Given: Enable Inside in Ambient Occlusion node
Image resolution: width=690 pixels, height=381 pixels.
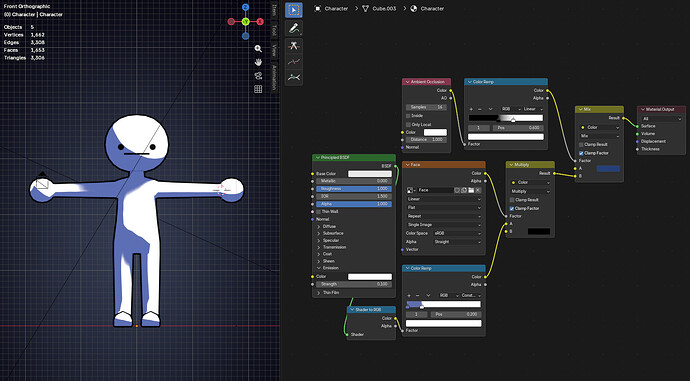Looking at the screenshot, I should (408, 116).
